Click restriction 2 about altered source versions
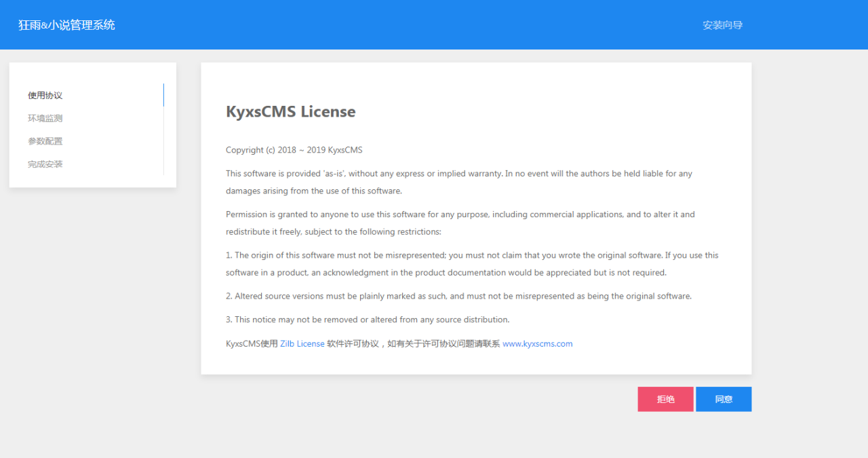This screenshot has height=458, width=868. pos(458,297)
